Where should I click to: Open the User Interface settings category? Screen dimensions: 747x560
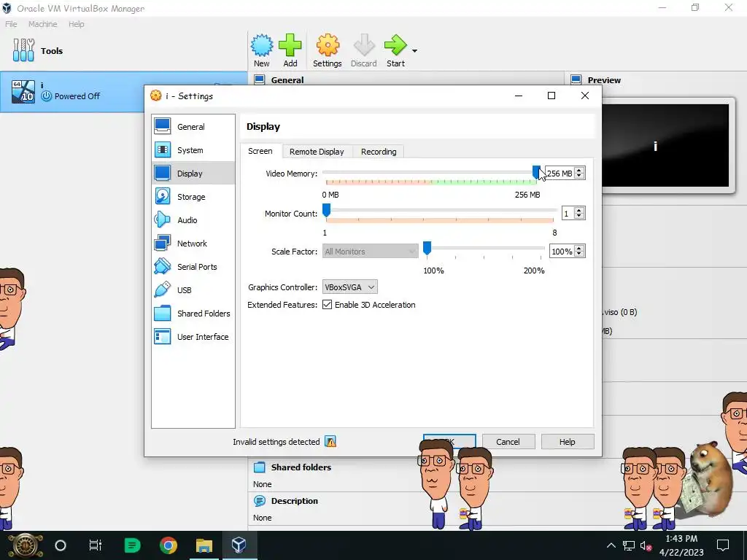pyautogui.click(x=193, y=337)
